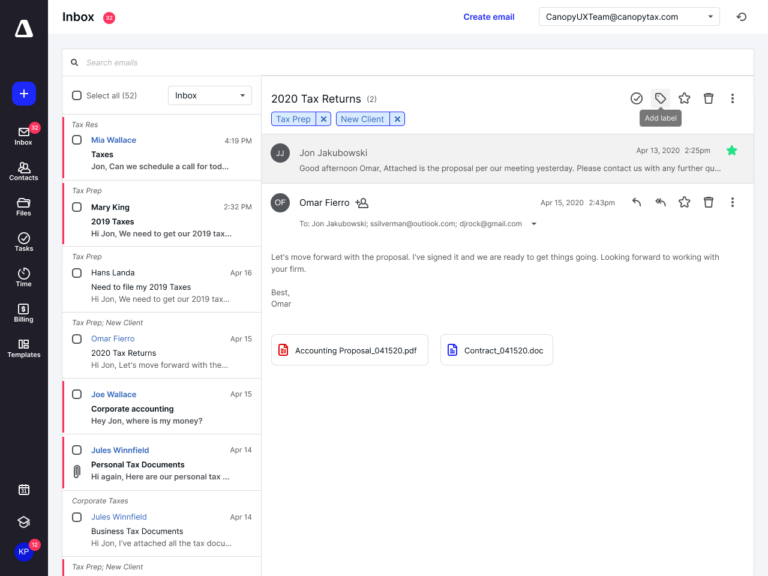Click the New Client label chip
768x576 pixels.
point(362,119)
